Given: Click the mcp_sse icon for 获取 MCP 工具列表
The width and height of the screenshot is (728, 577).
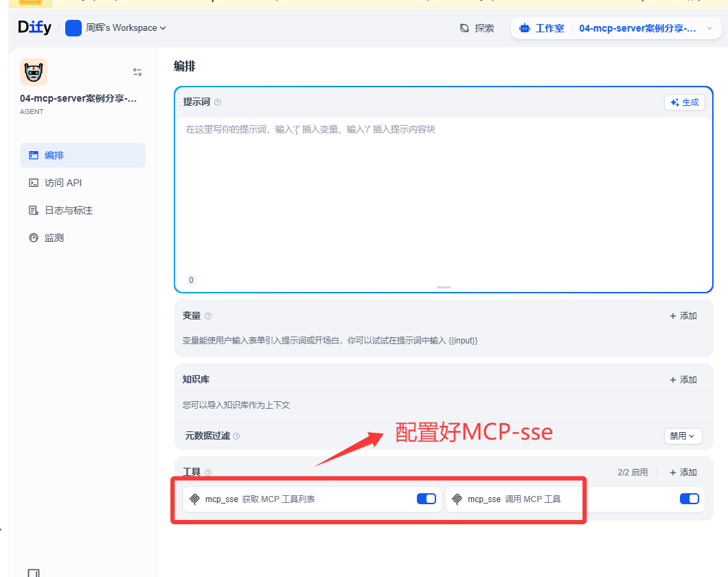Looking at the screenshot, I should pyautogui.click(x=195, y=499).
